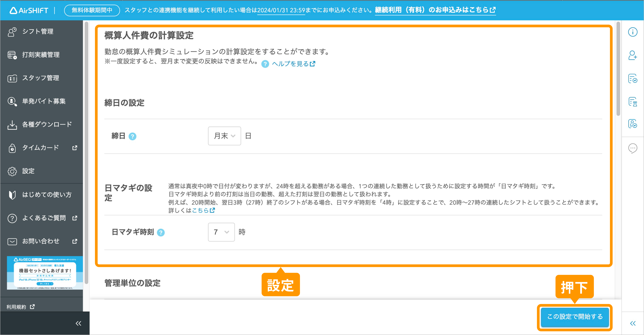644x335 pixels.
Task: Click the envelope icon beside お問い合わせ
Action: click(12, 242)
